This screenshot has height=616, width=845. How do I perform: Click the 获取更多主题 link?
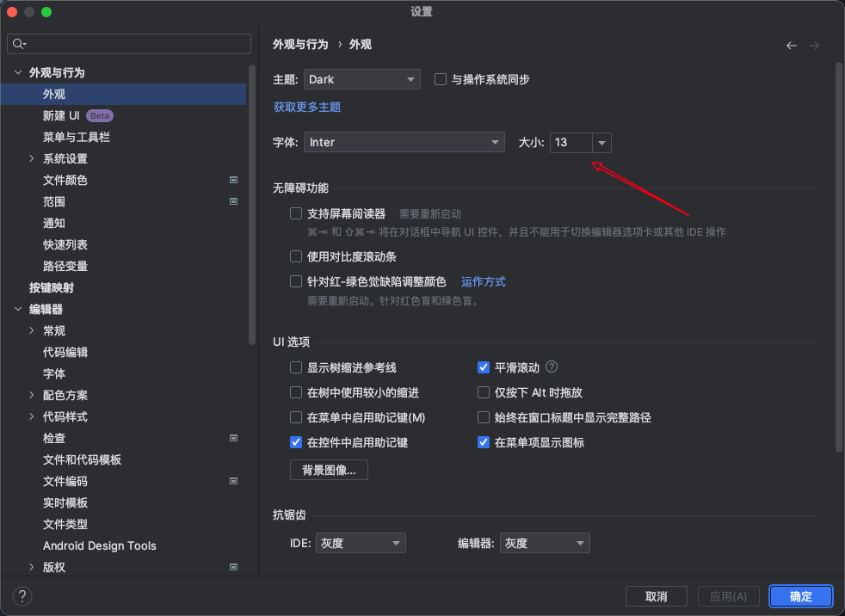coord(307,107)
